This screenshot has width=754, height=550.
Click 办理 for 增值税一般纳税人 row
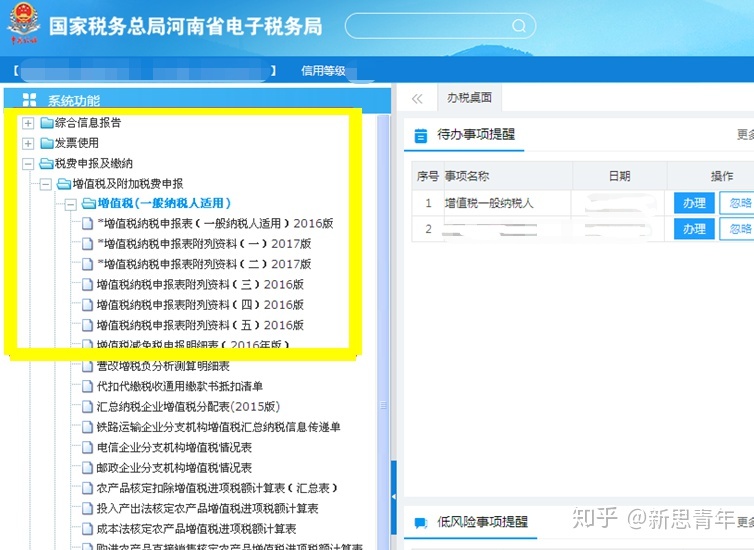694,203
